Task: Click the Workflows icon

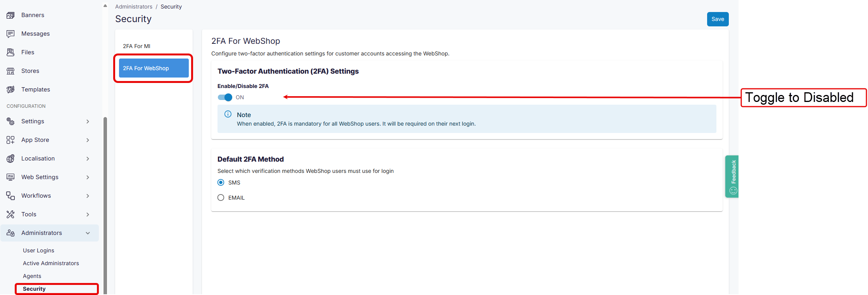Action: 10,196
